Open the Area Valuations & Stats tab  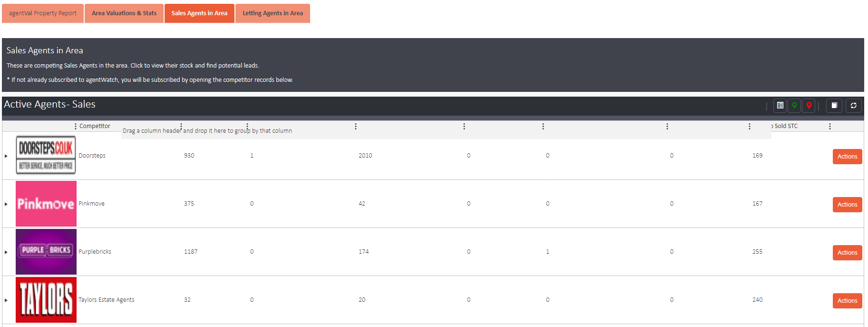tap(124, 13)
